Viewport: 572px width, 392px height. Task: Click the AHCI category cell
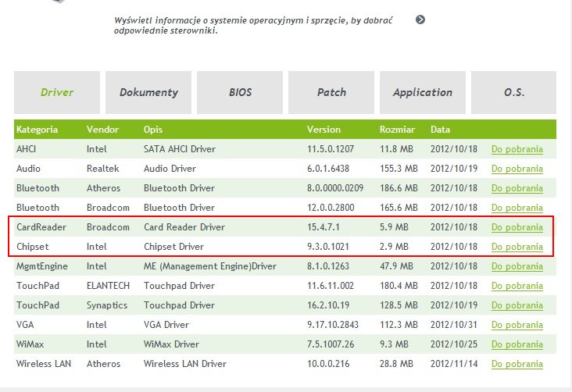coord(27,149)
